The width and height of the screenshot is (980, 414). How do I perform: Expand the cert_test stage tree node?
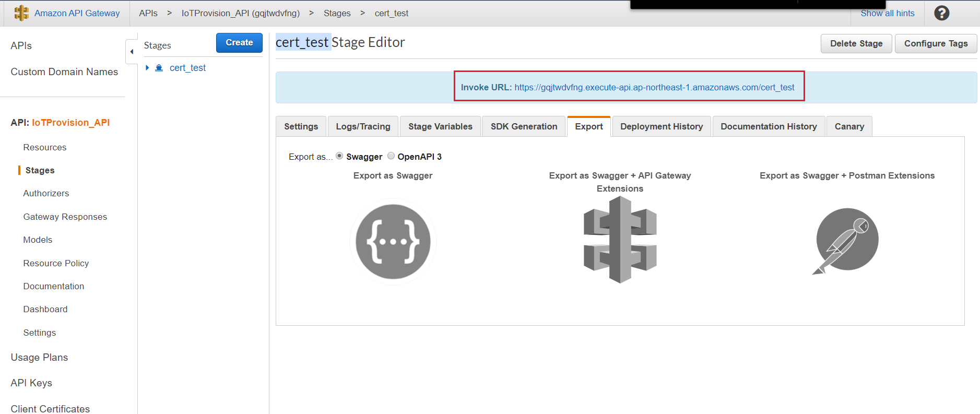(147, 68)
